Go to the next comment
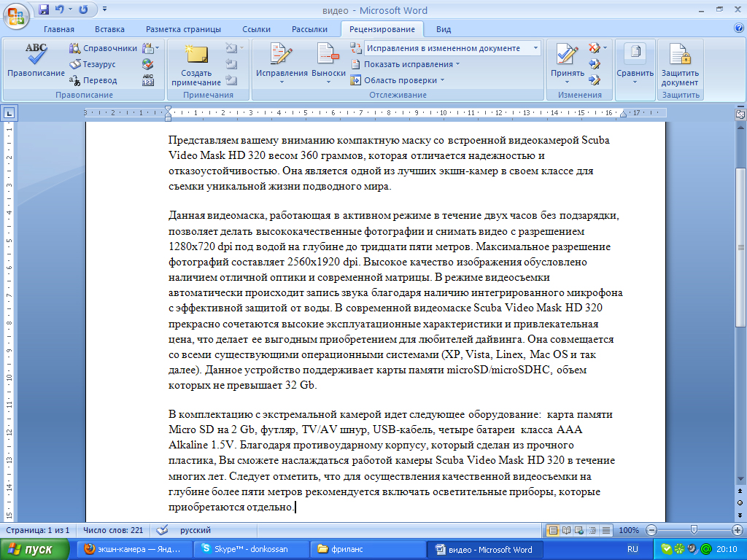The image size is (747, 560). click(x=231, y=80)
